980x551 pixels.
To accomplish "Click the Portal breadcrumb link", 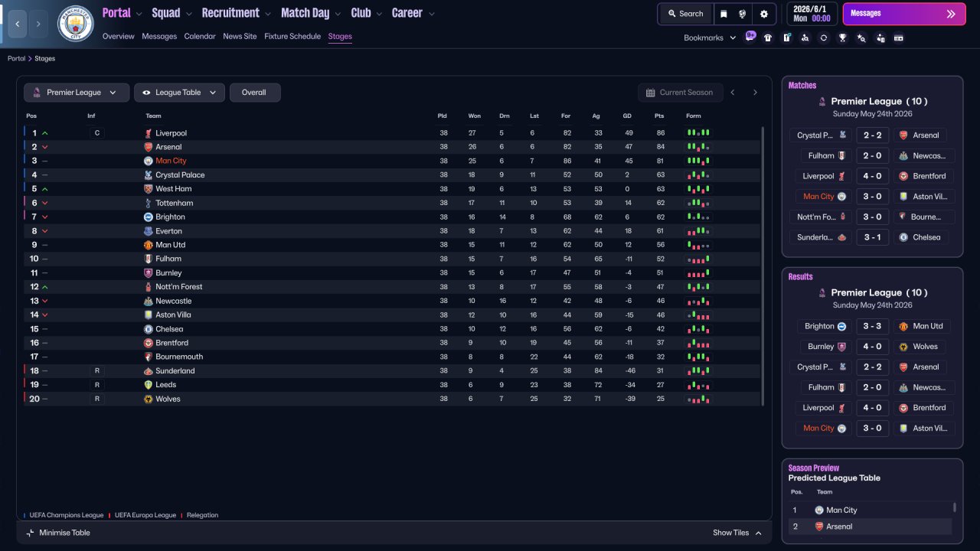I will [16, 59].
